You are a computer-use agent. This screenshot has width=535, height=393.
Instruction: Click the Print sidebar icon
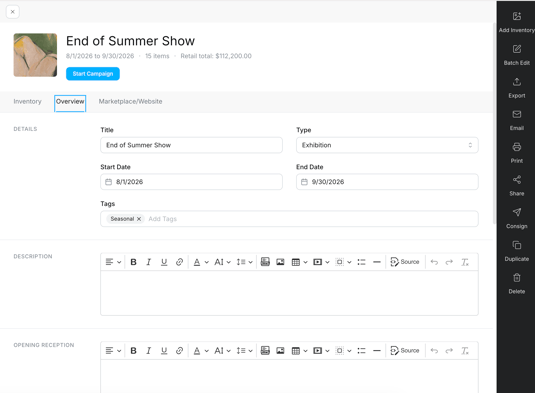(517, 153)
